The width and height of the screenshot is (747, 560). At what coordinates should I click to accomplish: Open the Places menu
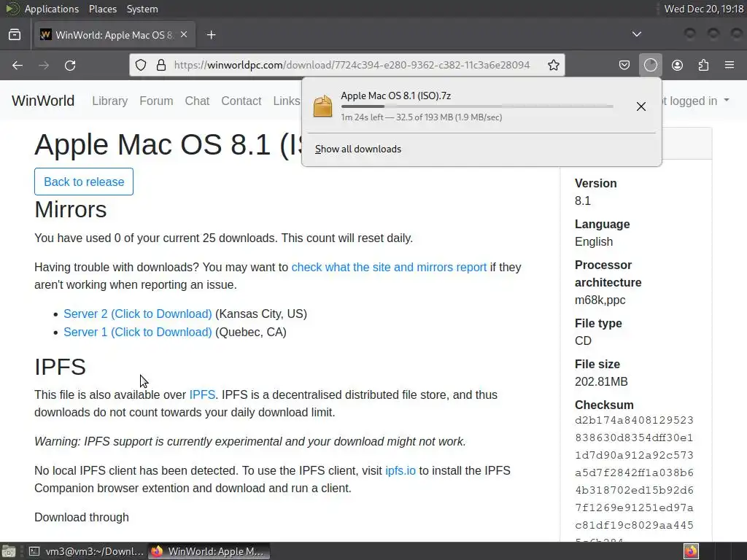point(102,9)
